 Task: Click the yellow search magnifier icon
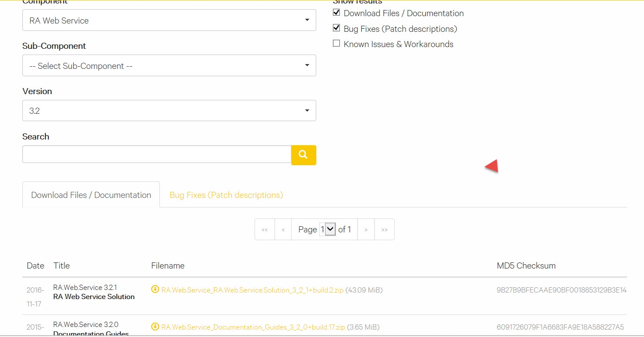point(303,155)
